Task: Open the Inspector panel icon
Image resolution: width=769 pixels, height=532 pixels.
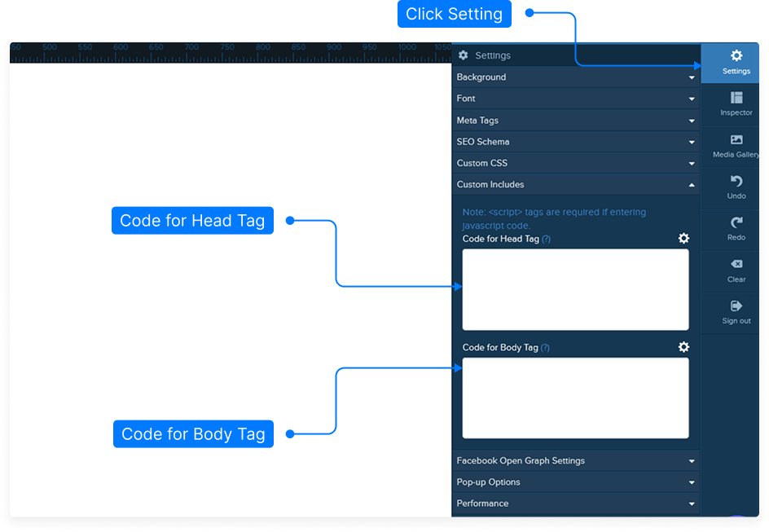Action: coord(736,99)
